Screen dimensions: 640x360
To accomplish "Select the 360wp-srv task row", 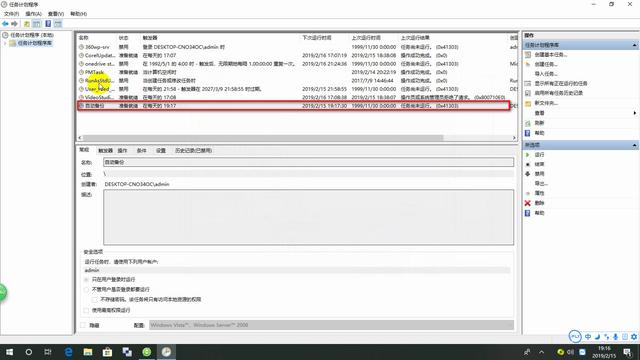I will [x=297, y=47].
